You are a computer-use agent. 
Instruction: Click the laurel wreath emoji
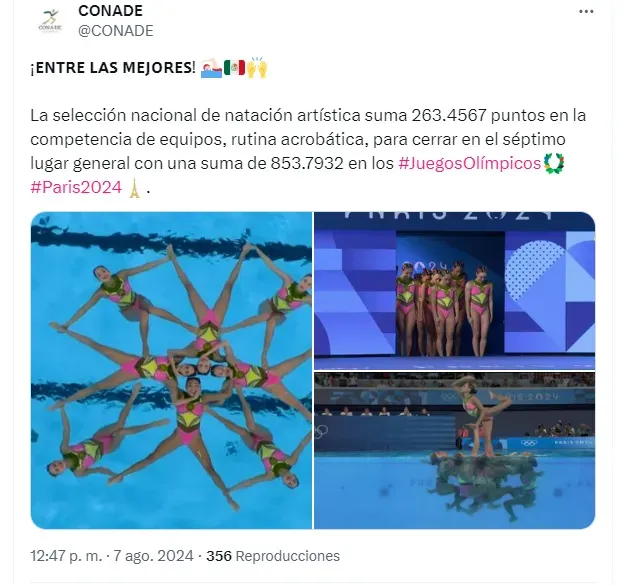coord(554,163)
